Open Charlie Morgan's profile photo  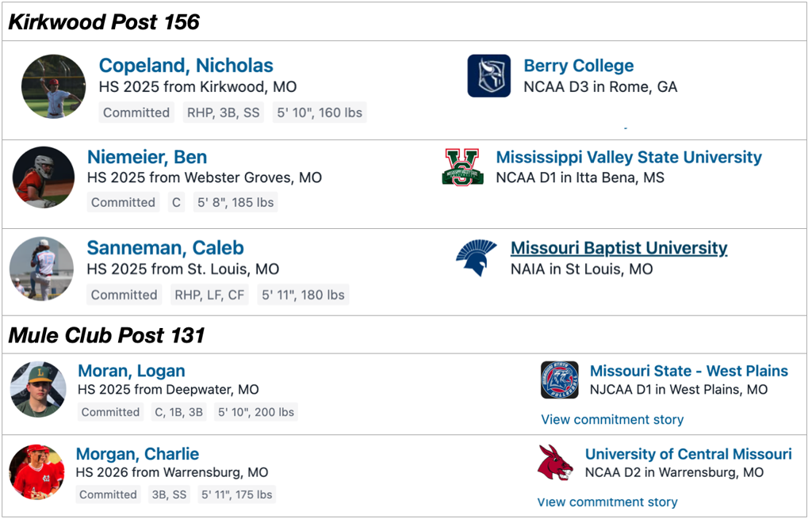(36, 472)
